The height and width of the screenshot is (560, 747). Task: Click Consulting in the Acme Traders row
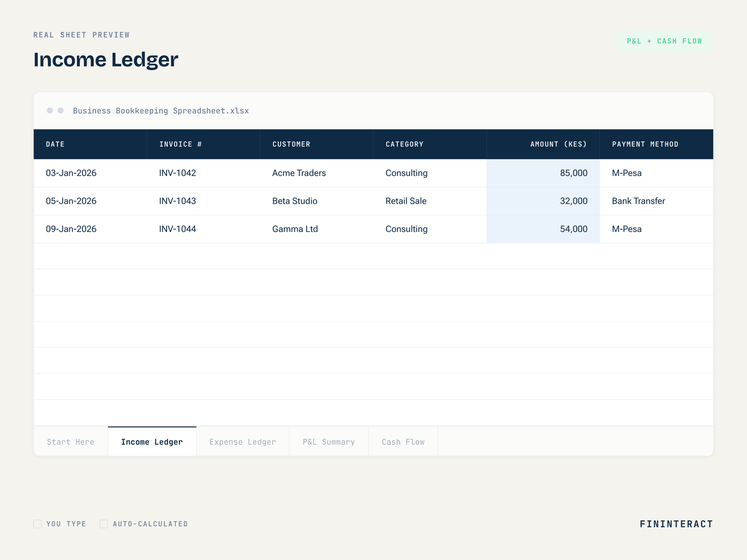(x=430, y=173)
